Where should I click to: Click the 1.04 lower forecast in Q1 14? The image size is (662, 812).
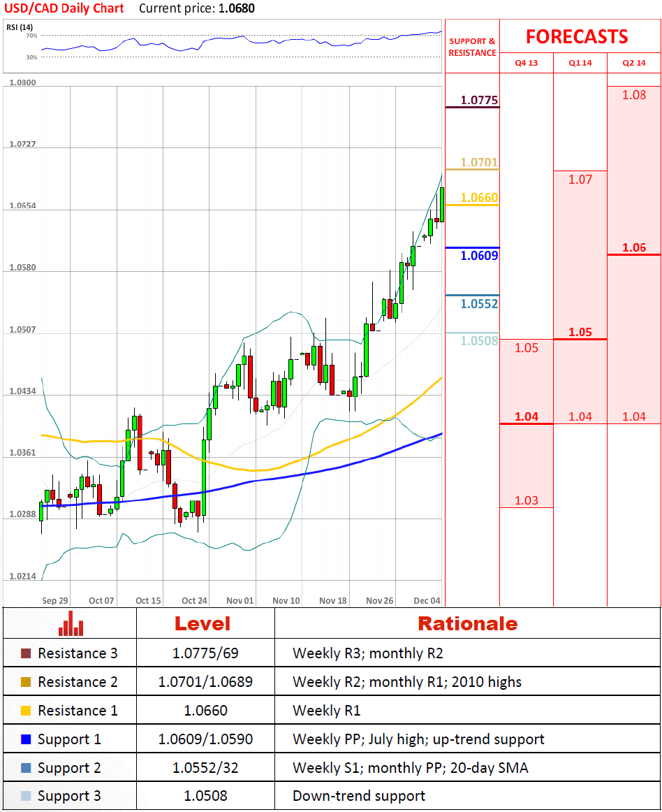[x=580, y=416]
